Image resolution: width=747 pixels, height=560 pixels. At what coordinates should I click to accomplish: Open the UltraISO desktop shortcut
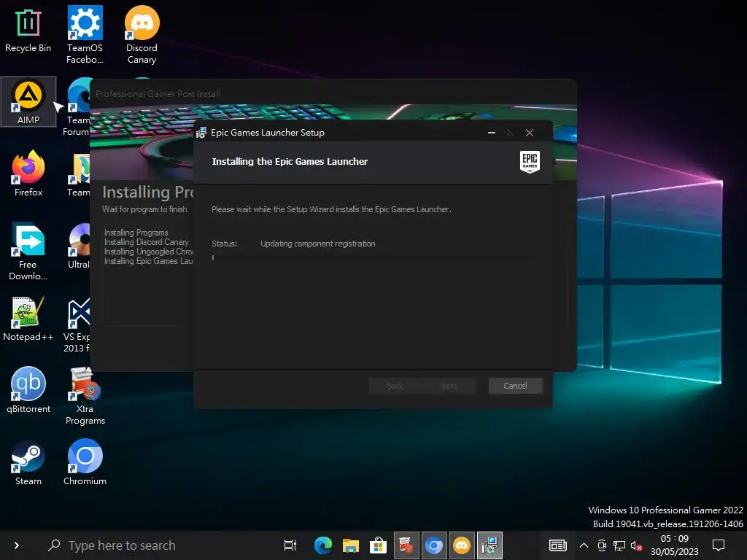tap(79, 246)
